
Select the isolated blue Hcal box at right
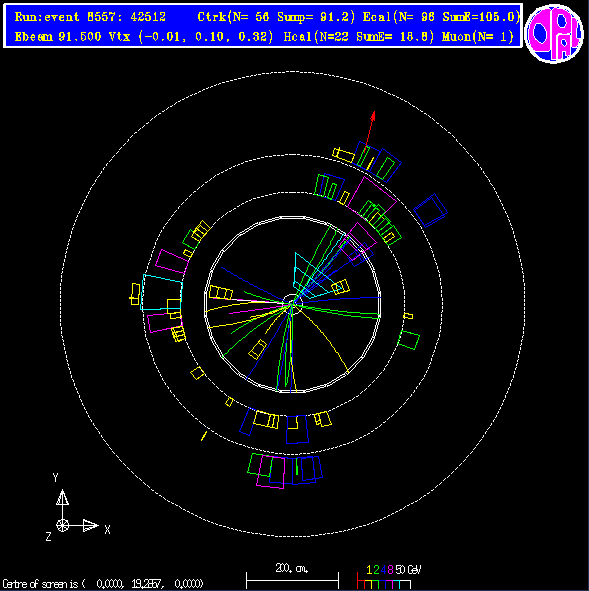click(430, 210)
